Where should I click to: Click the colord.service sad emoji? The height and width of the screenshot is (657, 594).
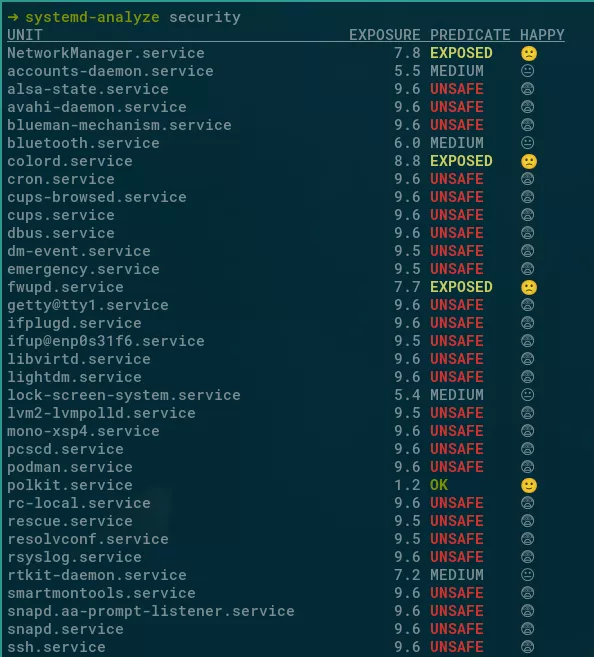click(529, 161)
